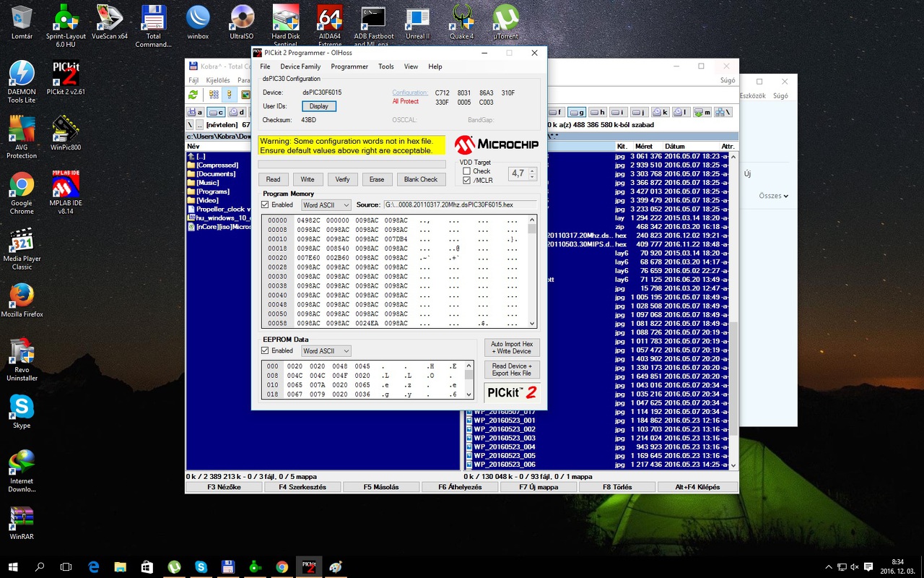Launch Revo Uninstaller from desktop
The image size is (924, 578).
tap(22, 360)
